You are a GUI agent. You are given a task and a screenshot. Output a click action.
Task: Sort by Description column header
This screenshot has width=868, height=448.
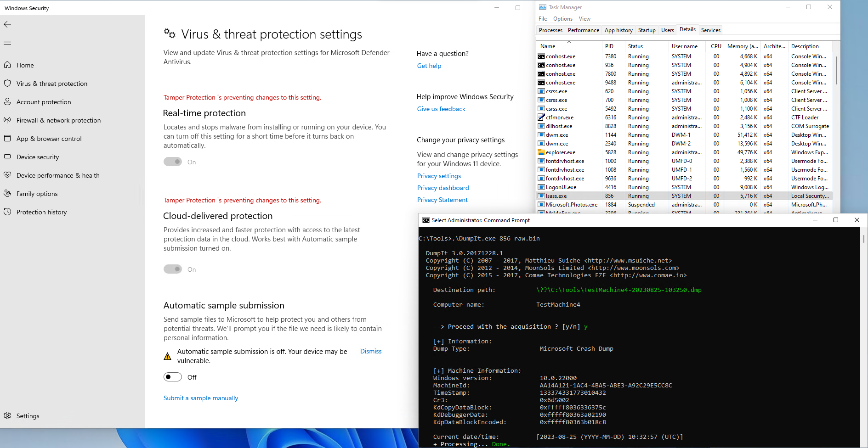tap(810, 46)
